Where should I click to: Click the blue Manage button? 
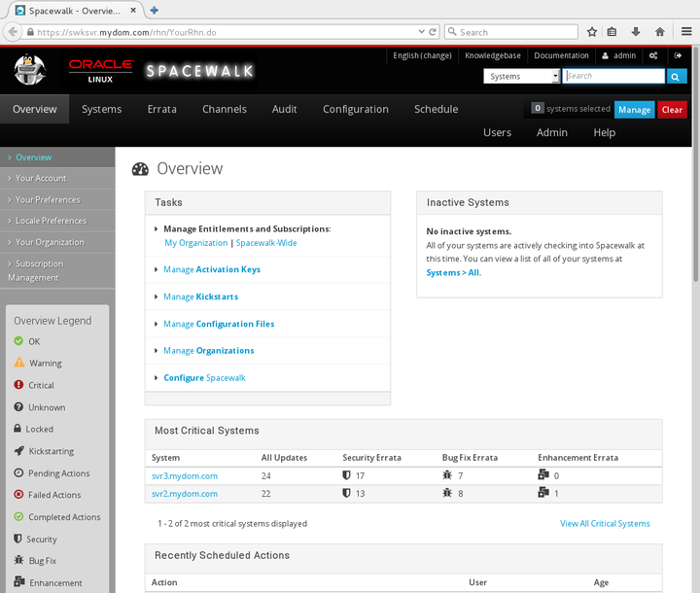[634, 110]
